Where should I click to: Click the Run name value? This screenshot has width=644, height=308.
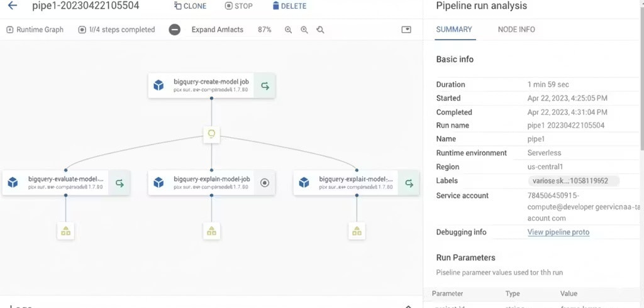pos(565,125)
